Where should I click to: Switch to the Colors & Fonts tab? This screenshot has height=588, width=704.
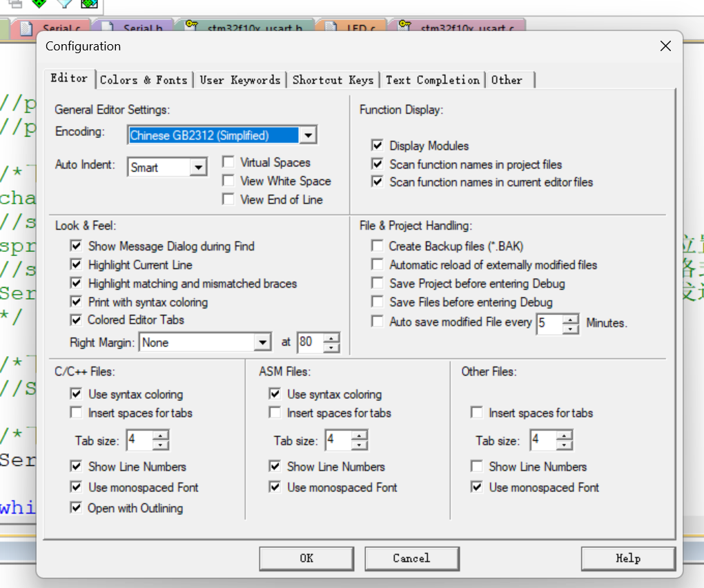coord(144,80)
